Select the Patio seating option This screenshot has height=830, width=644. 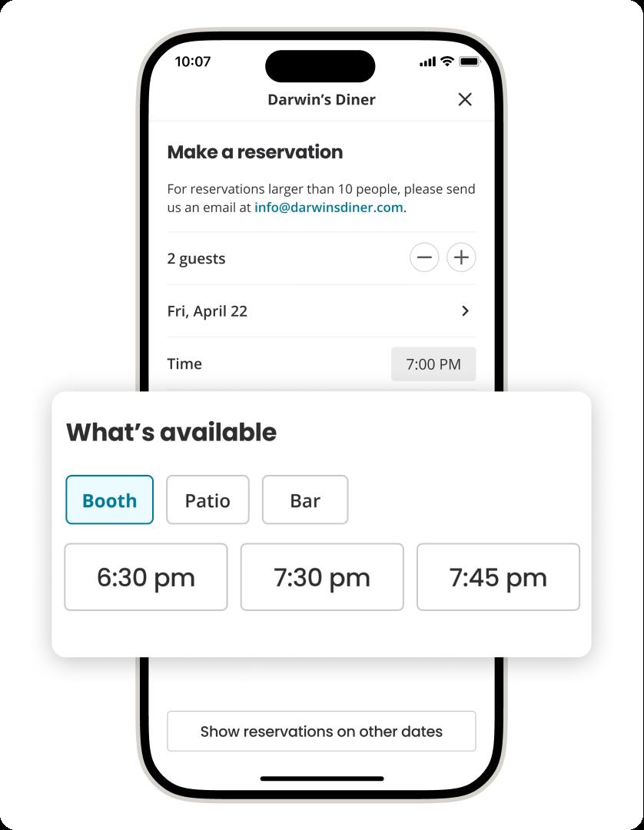click(x=207, y=500)
